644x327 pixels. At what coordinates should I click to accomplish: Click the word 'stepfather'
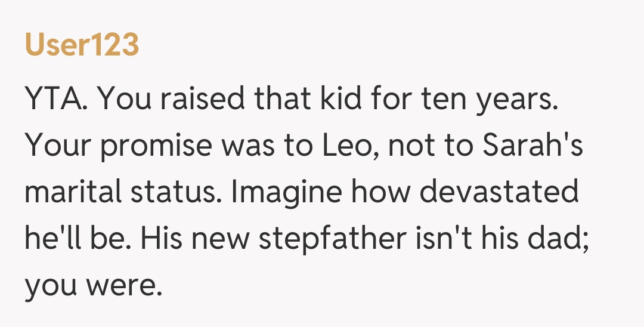342,239
